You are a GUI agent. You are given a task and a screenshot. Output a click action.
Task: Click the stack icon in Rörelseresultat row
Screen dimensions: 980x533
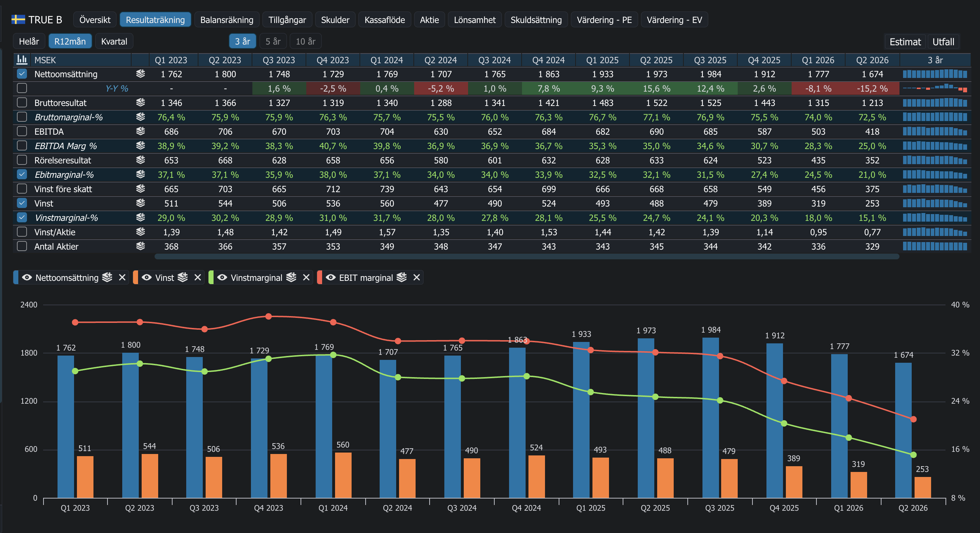tap(140, 160)
